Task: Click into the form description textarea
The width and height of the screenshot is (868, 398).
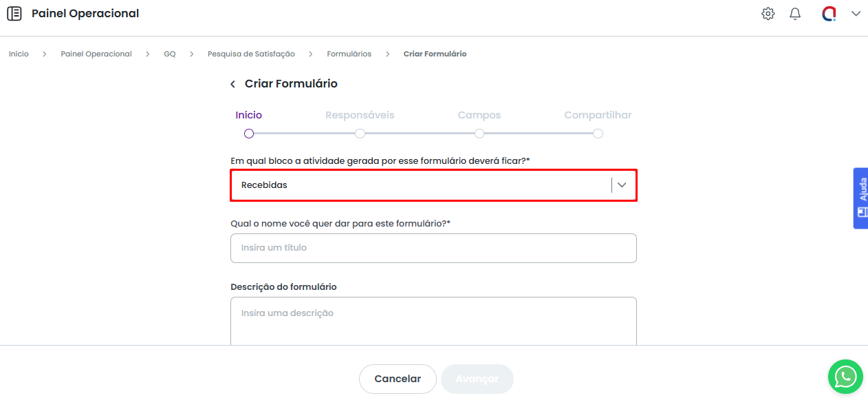Action: pos(433,321)
